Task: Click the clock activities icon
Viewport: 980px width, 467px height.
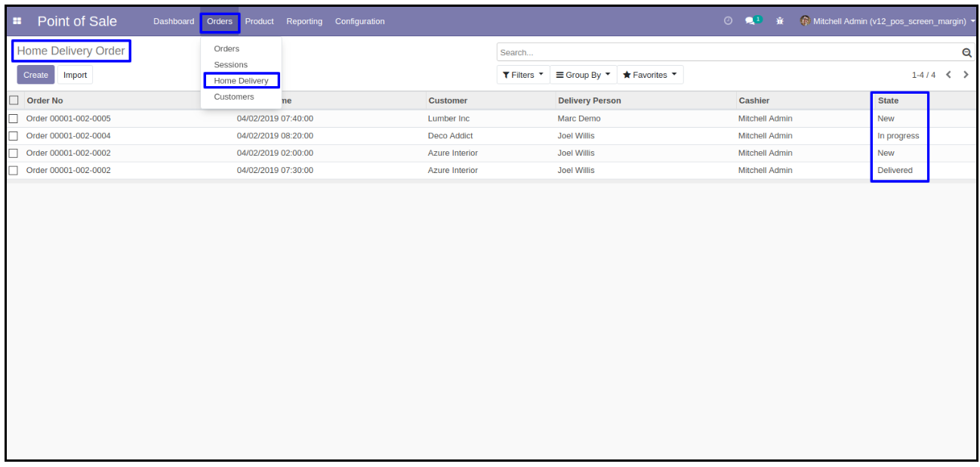Action: 728,21
